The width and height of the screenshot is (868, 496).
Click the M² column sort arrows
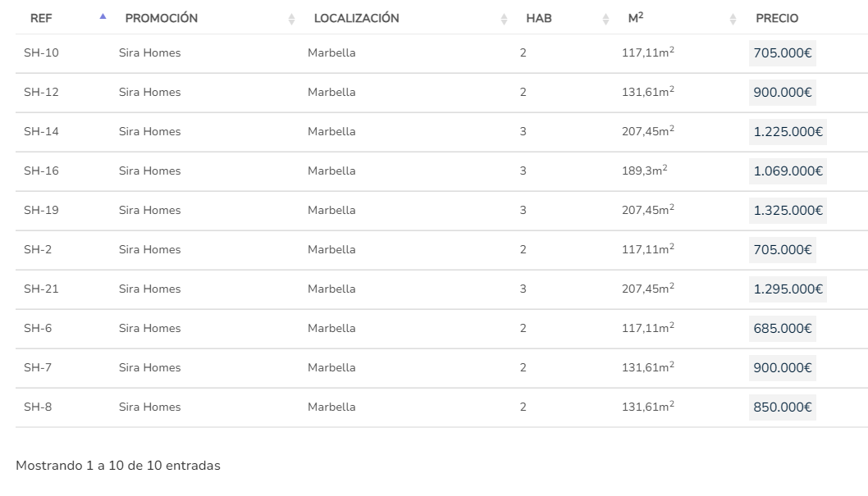click(x=733, y=20)
